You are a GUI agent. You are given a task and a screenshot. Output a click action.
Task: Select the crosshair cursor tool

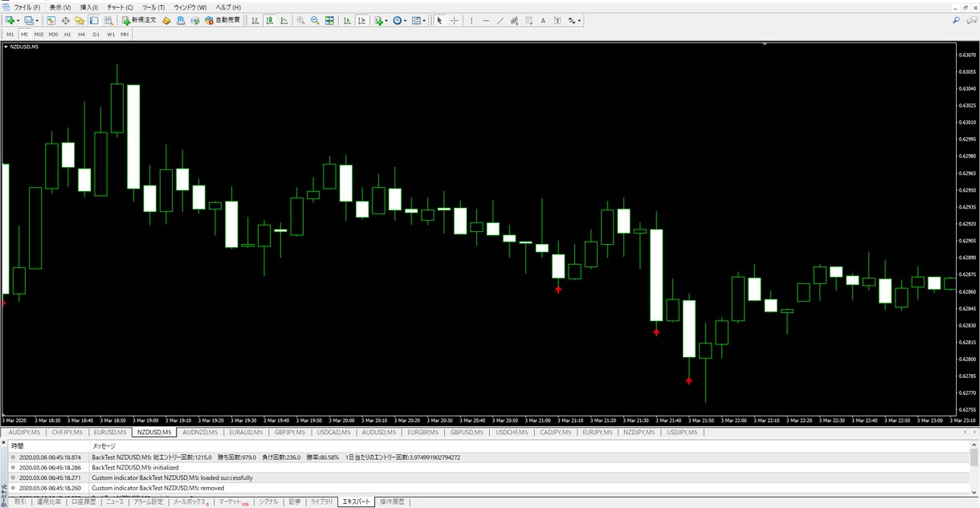[x=454, y=21]
